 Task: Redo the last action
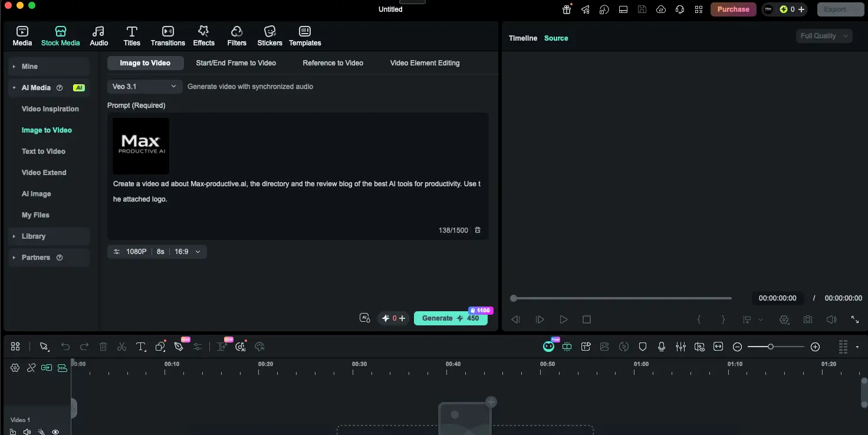(84, 346)
